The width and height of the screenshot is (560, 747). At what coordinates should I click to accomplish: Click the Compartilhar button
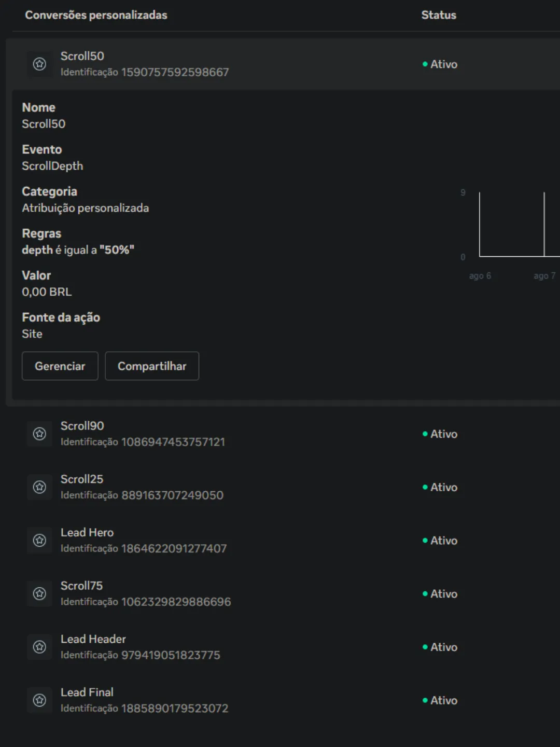[152, 366]
